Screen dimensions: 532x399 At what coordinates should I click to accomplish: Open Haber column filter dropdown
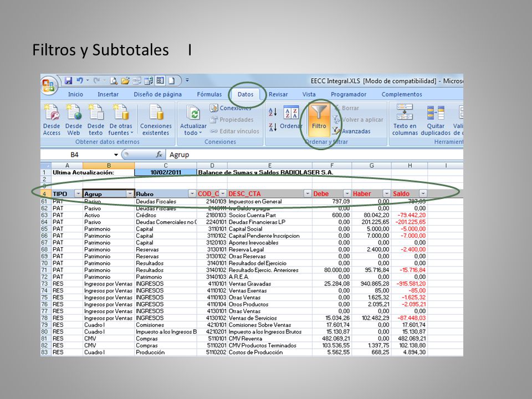point(387,194)
